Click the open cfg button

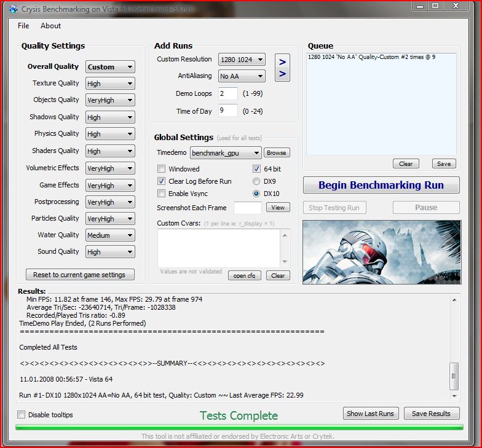245,275
